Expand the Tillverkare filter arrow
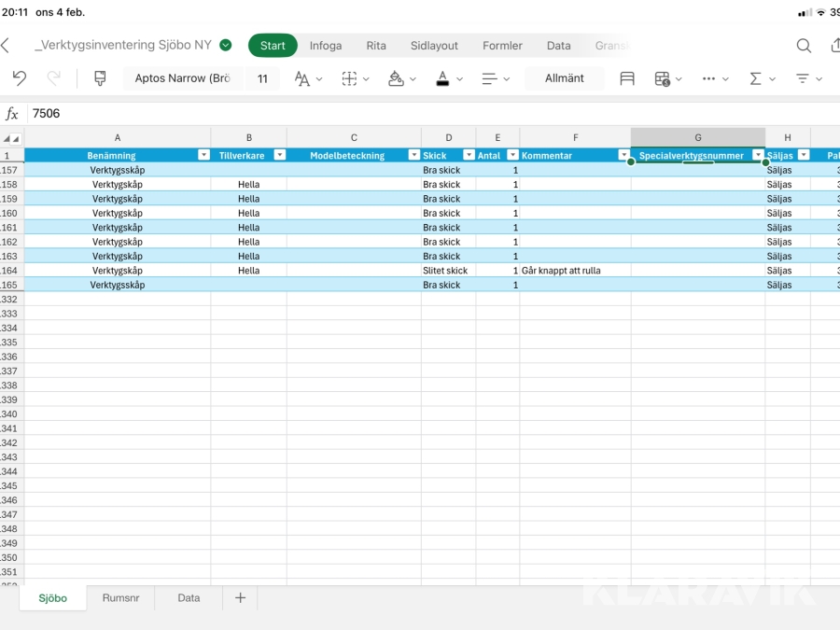 coord(279,156)
